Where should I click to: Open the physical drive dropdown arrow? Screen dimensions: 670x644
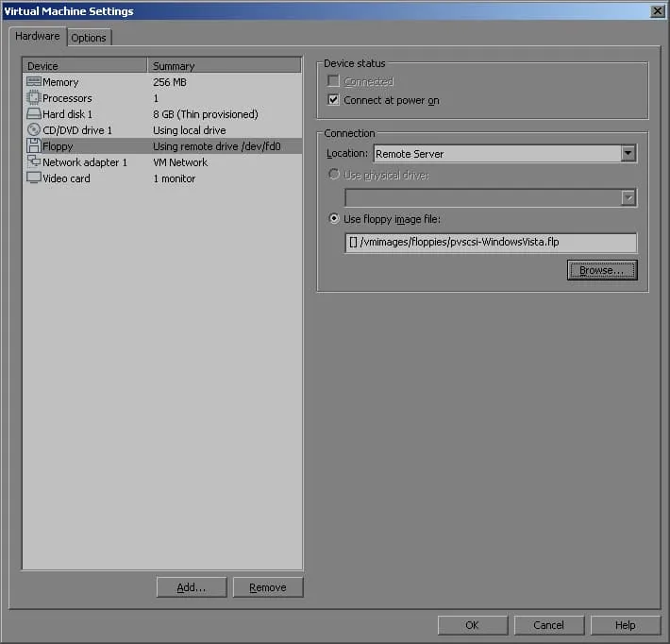click(628, 197)
